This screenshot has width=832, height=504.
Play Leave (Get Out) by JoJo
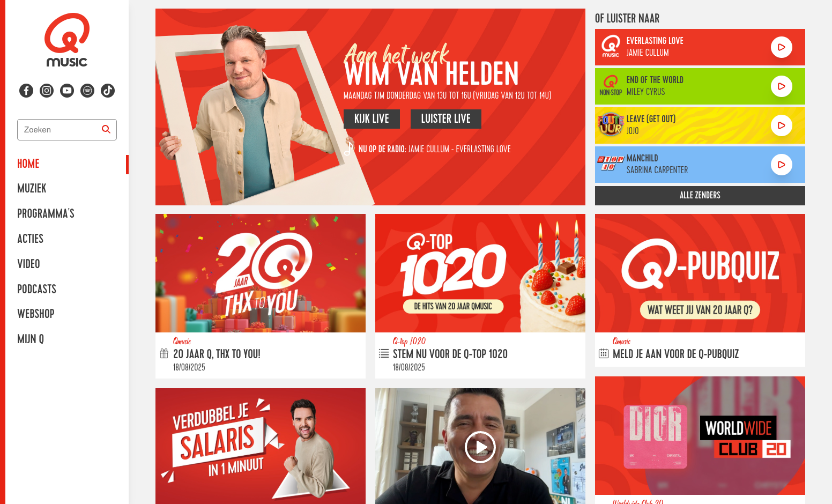pos(782,125)
